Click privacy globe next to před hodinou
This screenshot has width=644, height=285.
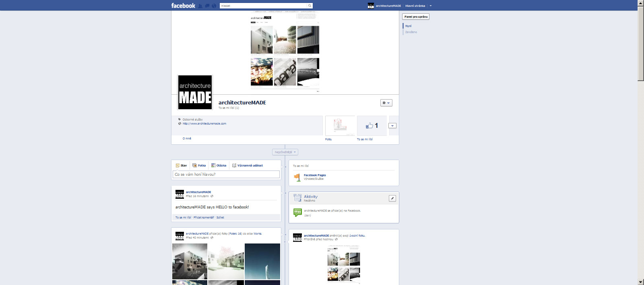(336, 239)
